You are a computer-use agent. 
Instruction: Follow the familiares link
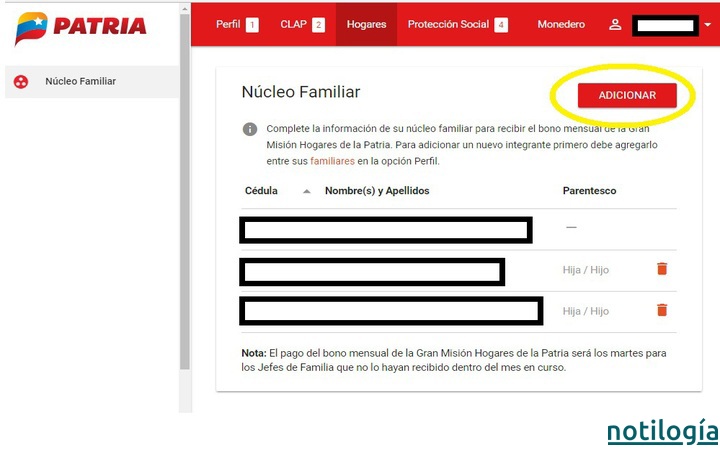click(332, 161)
